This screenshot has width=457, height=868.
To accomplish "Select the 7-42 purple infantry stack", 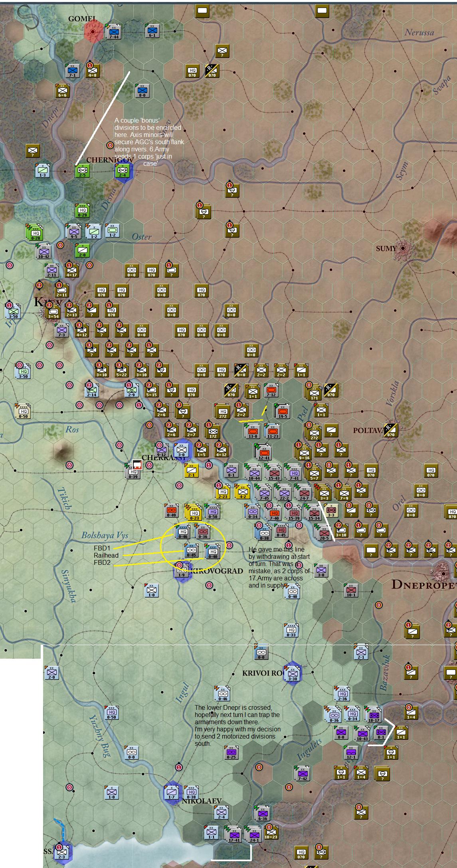I will coord(302,773).
